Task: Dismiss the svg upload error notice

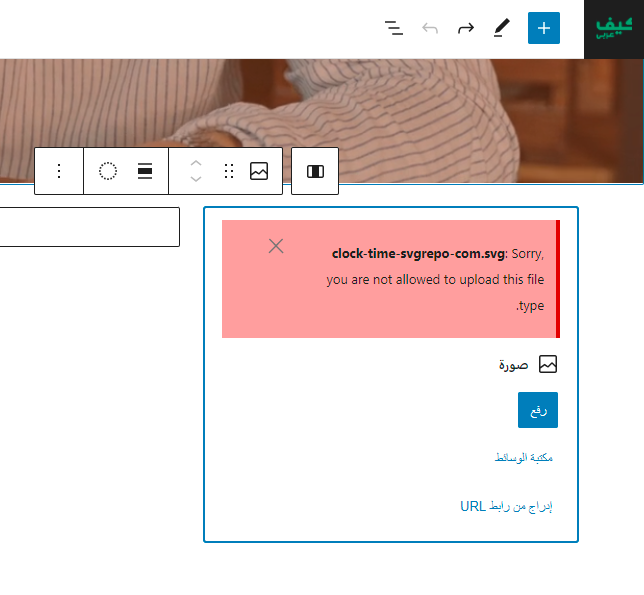Action: [276, 246]
